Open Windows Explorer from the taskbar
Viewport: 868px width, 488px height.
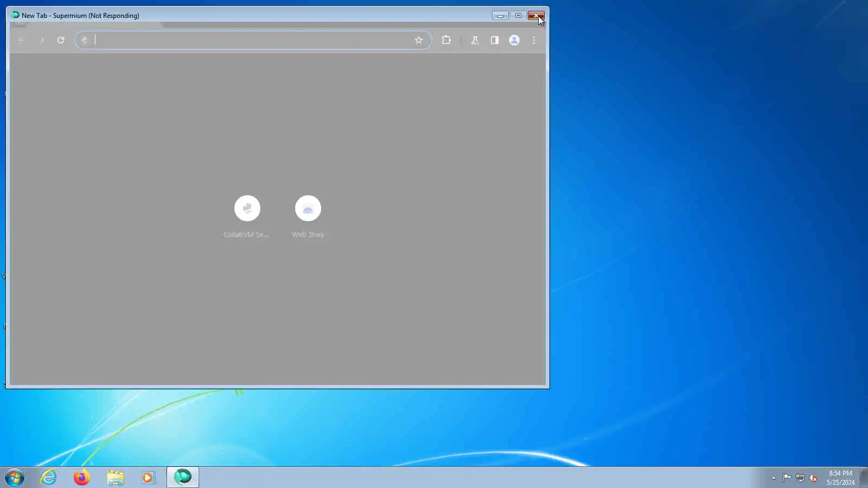115,477
